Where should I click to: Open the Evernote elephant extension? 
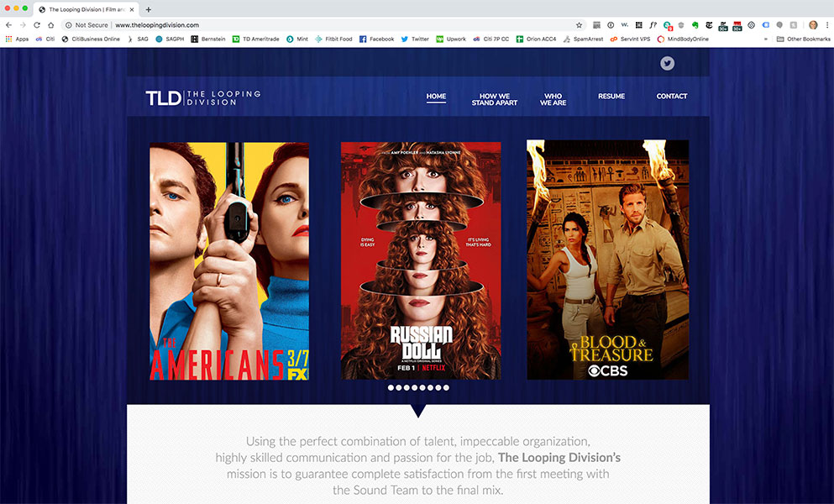(695, 25)
